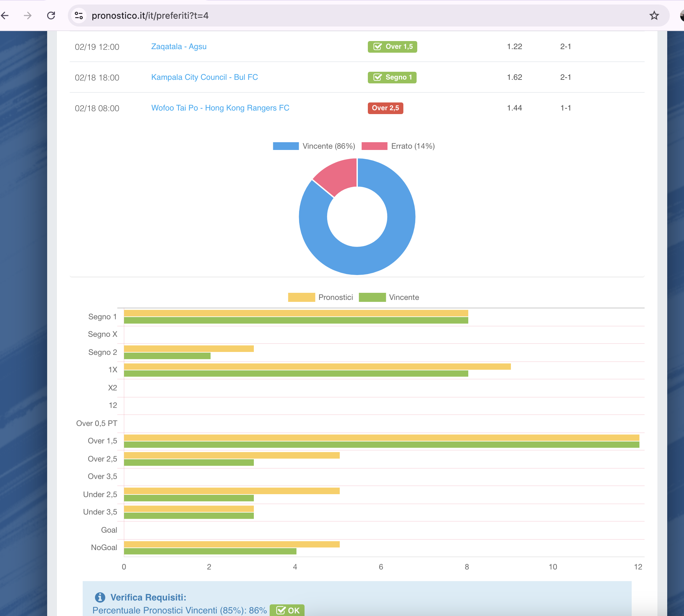Click the Over 1,5 checkmark badge
Viewport: 684px width, 616px height.
(392, 47)
